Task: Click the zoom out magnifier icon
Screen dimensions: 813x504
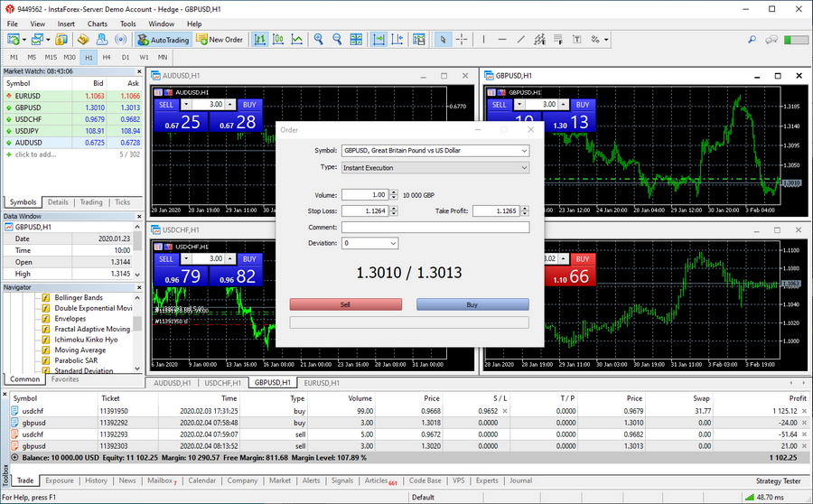Action: [x=338, y=40]
